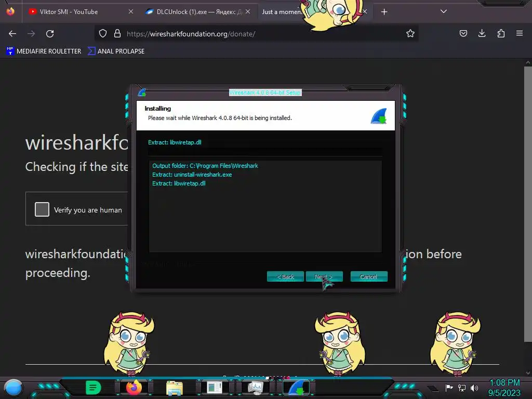Bookmark this page with the star icon
This screenshot has width=532, height=399.
click(x=410, y=34)
